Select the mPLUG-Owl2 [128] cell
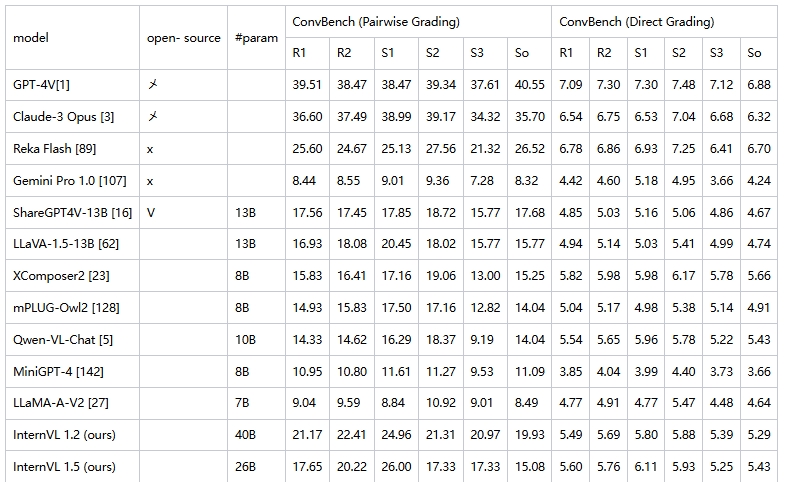This screenshot has height=482, width=786. point(66,308)
